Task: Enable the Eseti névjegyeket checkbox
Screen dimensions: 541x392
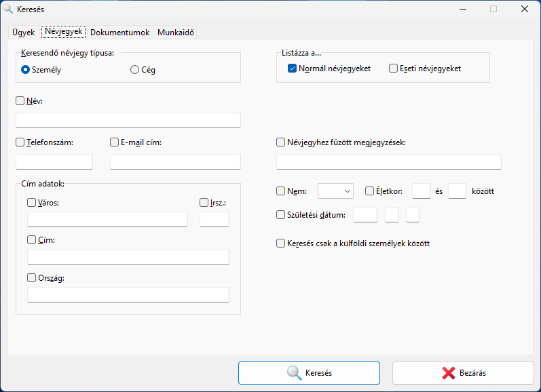Action: [x=393, y=68]
